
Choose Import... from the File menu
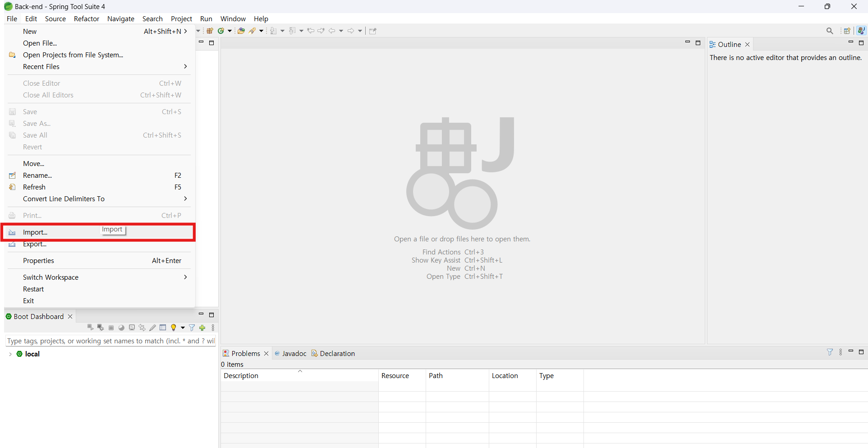click(x=99, y=232)
